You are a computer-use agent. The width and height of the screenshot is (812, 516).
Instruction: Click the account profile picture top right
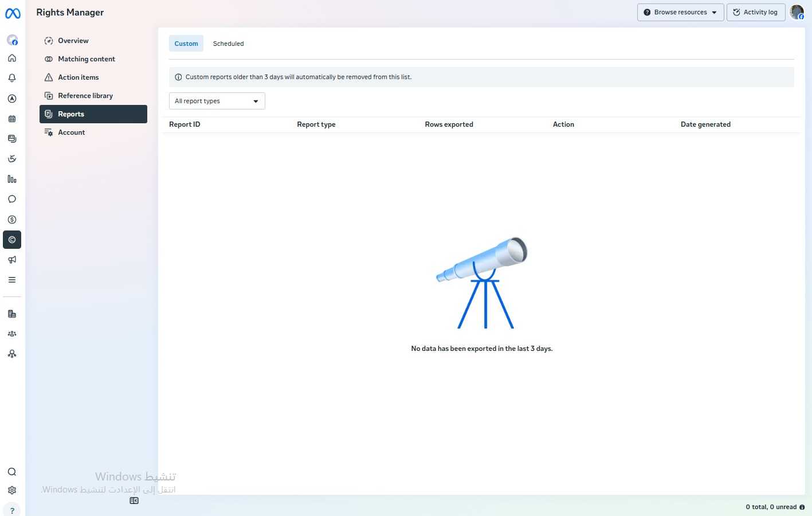click(797, 12)
